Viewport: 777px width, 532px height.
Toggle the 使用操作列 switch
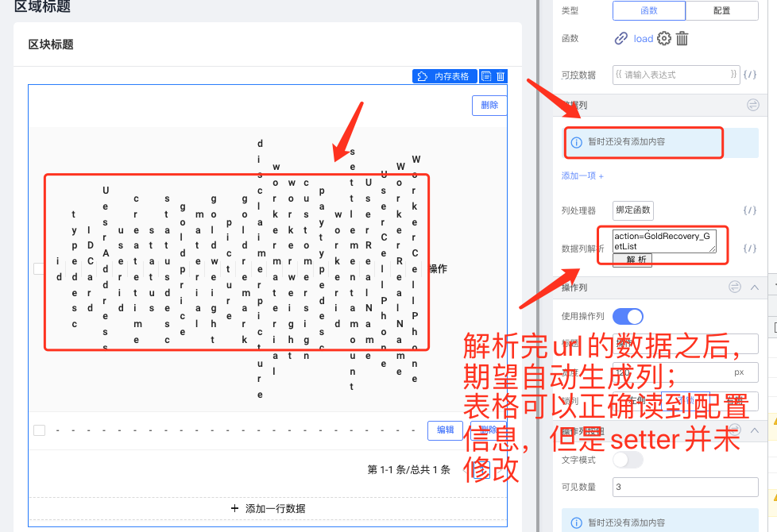pyautogui.click(x=628, y=316)
